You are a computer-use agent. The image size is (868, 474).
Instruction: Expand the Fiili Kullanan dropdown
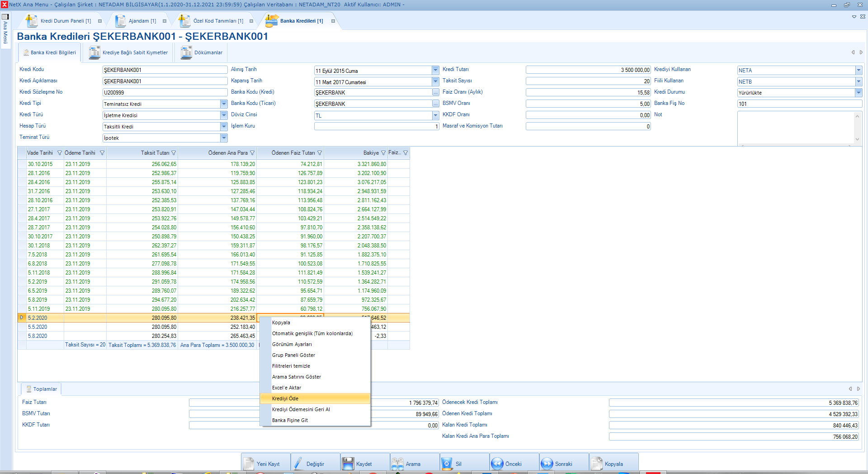point(859,81)
